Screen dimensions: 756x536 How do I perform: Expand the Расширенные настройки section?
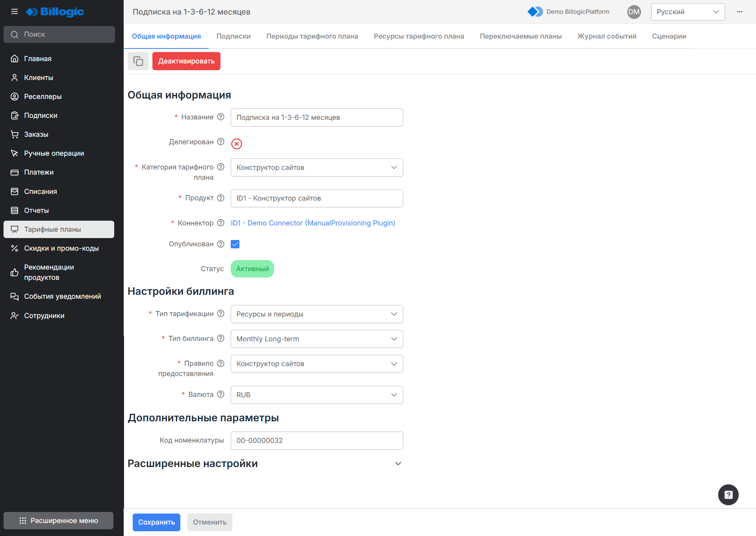point(398,463)
